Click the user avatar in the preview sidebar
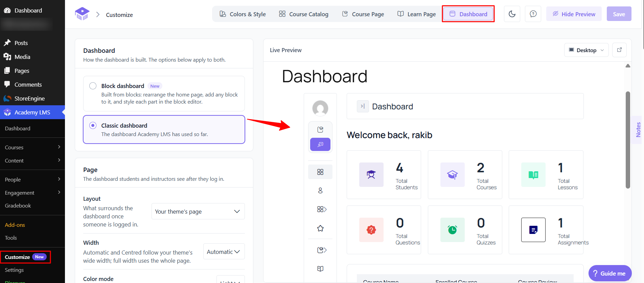This screenshot has width=644, height=283. click(320, 108)
